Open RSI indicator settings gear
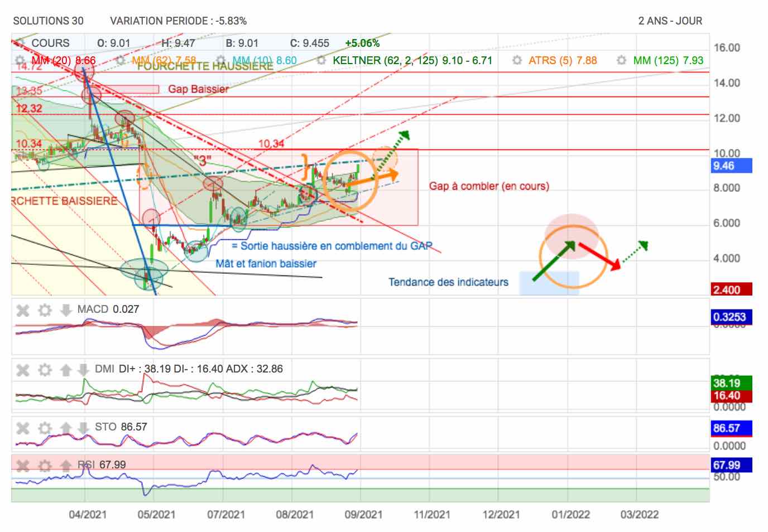This screenshot has width=768, height=532. (45, 466)
